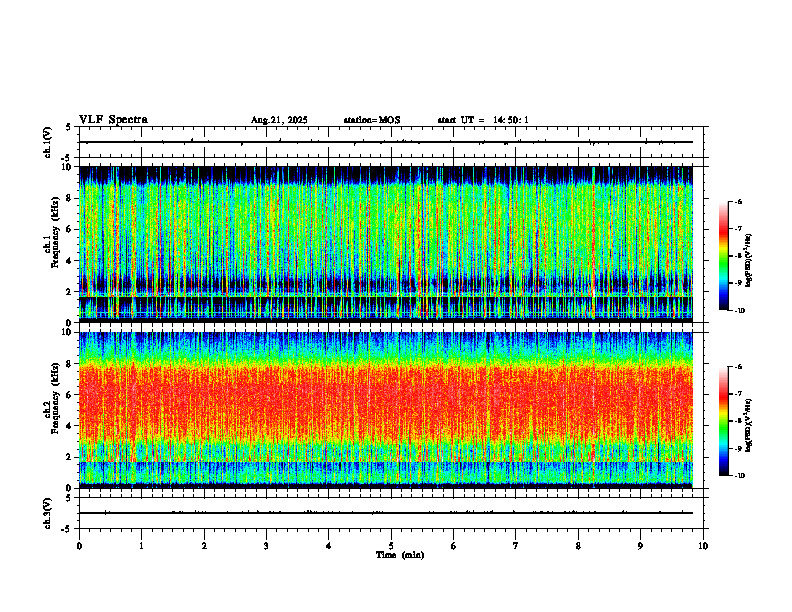Click the ch.1 color bar 'log(PSD)' label
The image size is (792, 612).
tap(750, 260)
